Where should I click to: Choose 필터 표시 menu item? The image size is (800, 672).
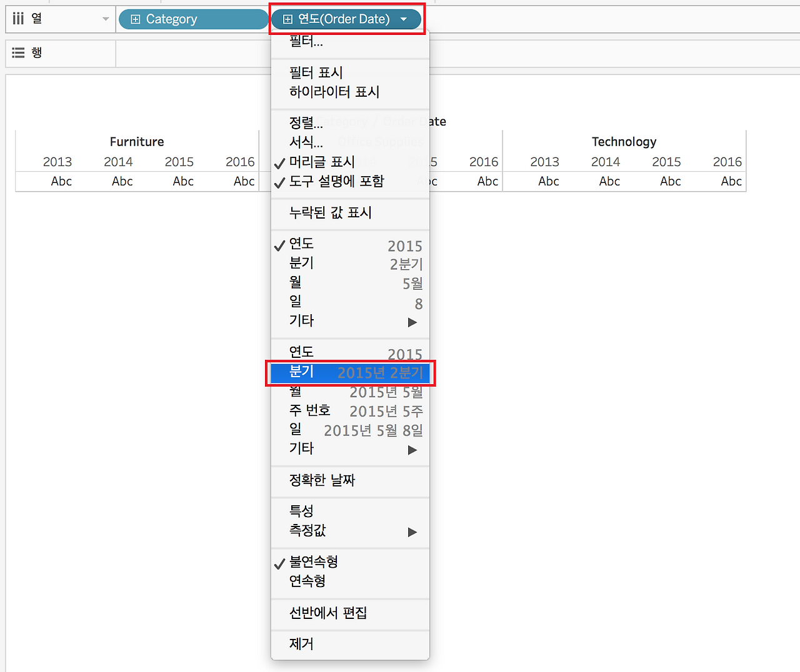point(350,72)
